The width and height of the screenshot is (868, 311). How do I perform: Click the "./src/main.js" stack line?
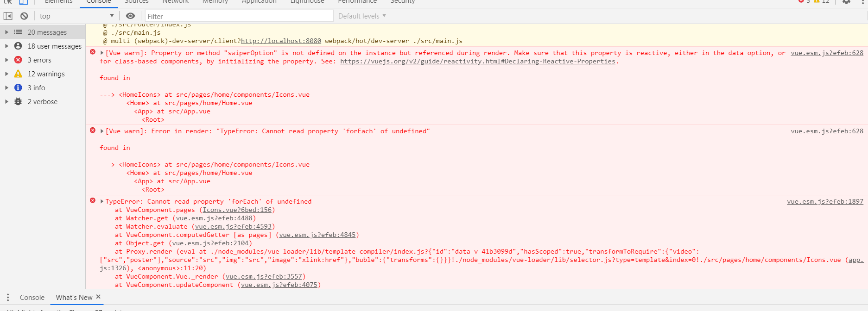136,33
